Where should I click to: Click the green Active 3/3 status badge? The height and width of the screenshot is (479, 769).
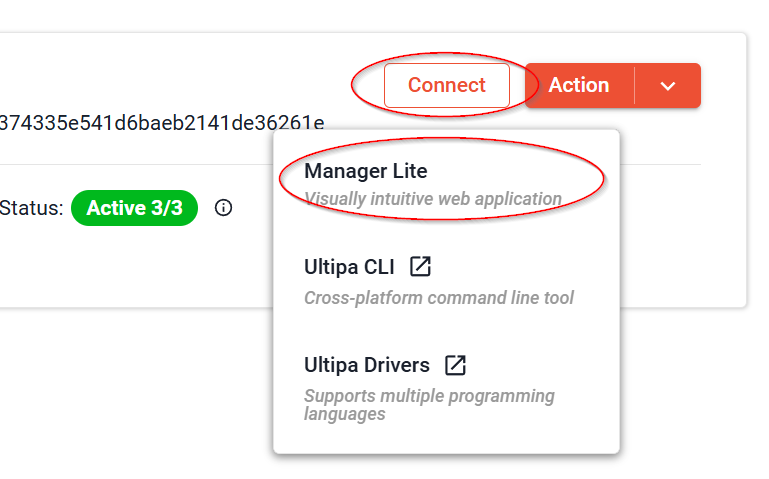coord(134,208)
